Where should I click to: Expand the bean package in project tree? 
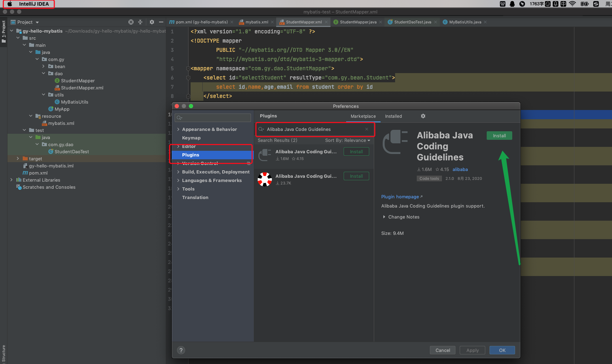[x=43, y=66]
